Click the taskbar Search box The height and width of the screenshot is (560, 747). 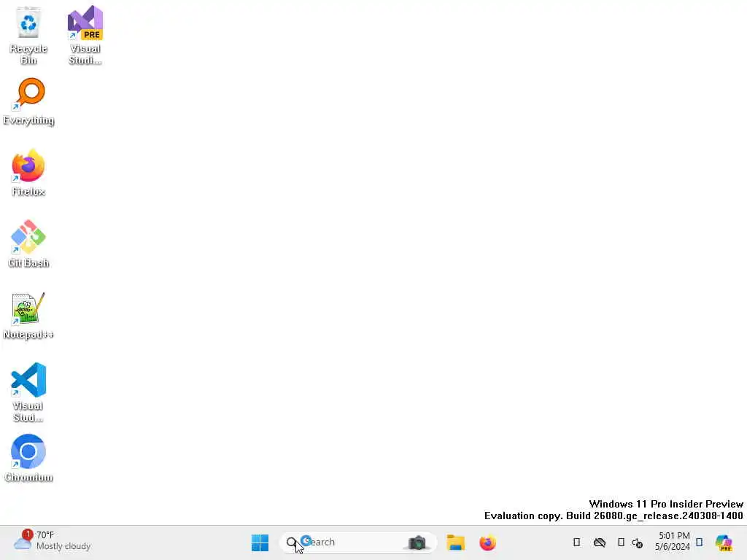(357, 542)
